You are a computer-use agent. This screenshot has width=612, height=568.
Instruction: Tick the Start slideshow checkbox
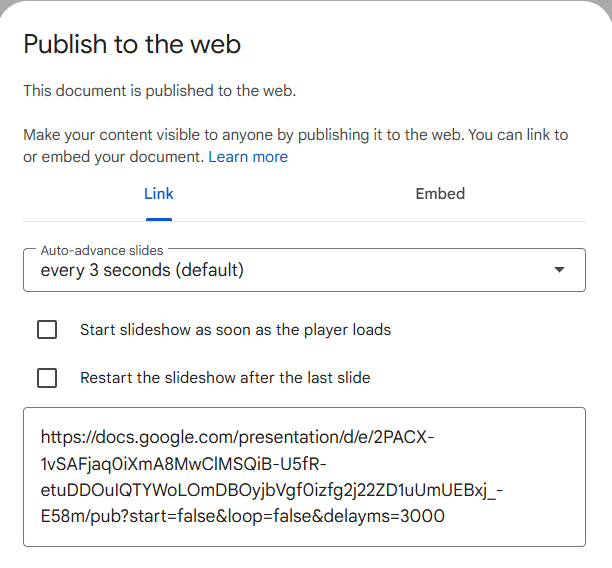coord(47,329)
